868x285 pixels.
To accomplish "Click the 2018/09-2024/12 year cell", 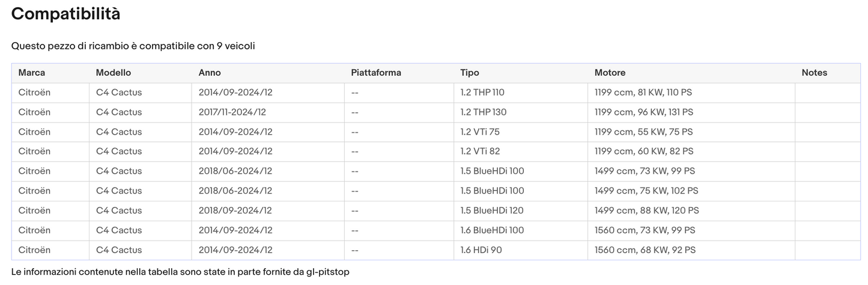I will coord(235,210).
